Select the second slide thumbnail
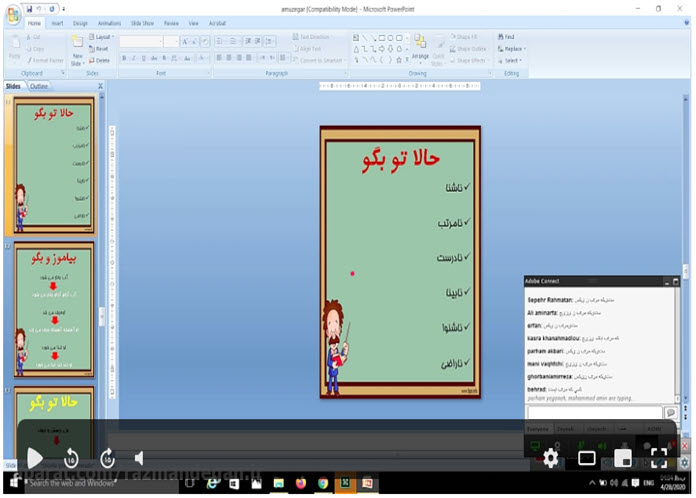 [x=54, y=309]
